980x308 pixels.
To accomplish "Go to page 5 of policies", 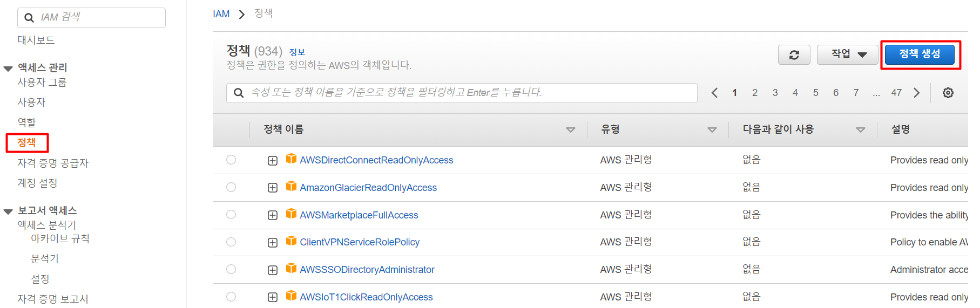I will coord(815,93).
